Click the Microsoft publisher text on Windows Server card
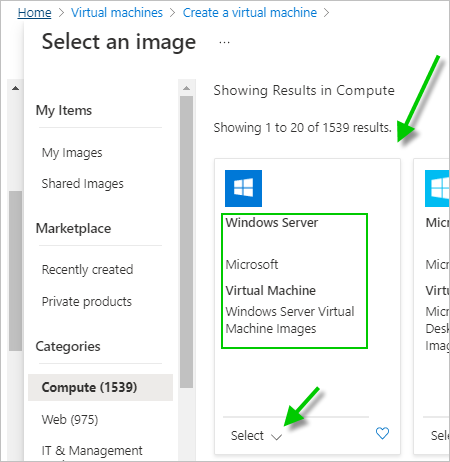The width and height of the screenshot is (450, 462). 252,265
